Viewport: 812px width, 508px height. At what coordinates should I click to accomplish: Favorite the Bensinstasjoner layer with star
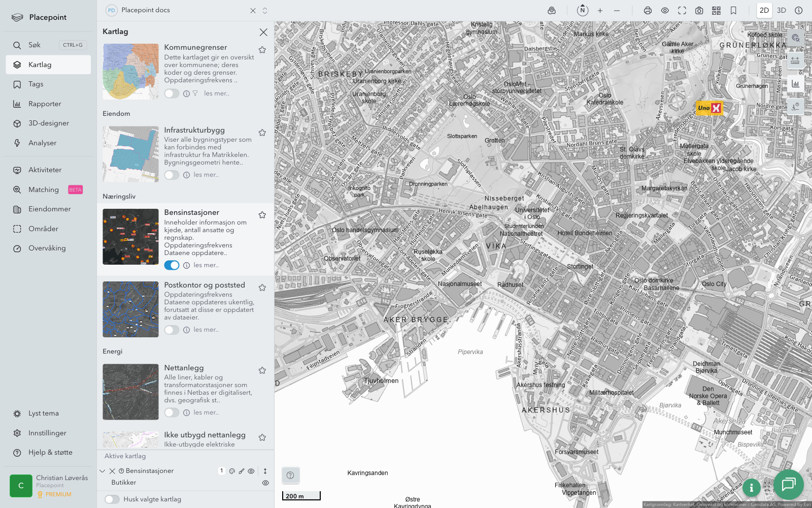click(262, 215)
